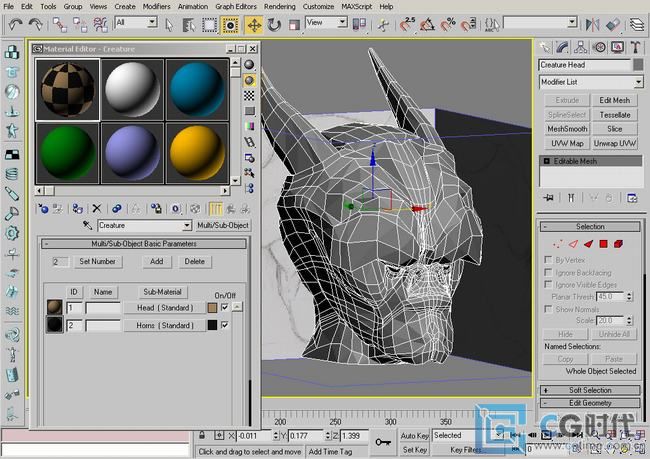Select Face sub-object level icon

point(588,244)
